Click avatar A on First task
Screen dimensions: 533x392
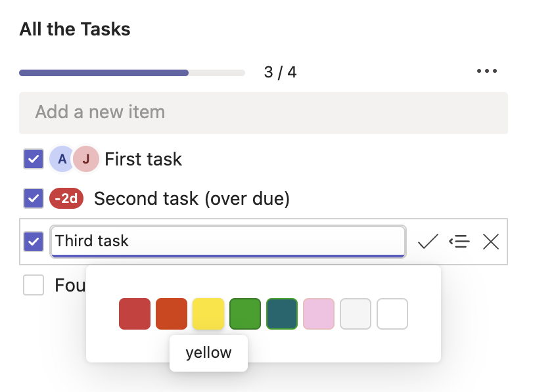[x=60, y=159]
